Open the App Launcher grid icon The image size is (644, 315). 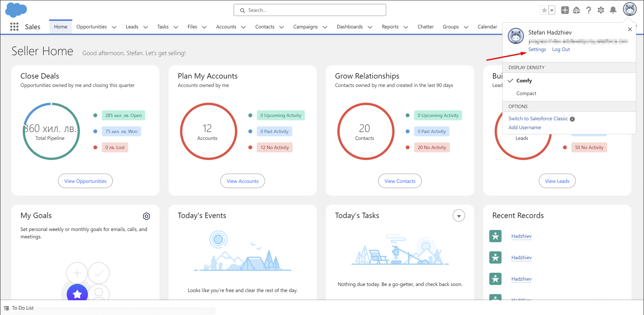pos(14,27)
